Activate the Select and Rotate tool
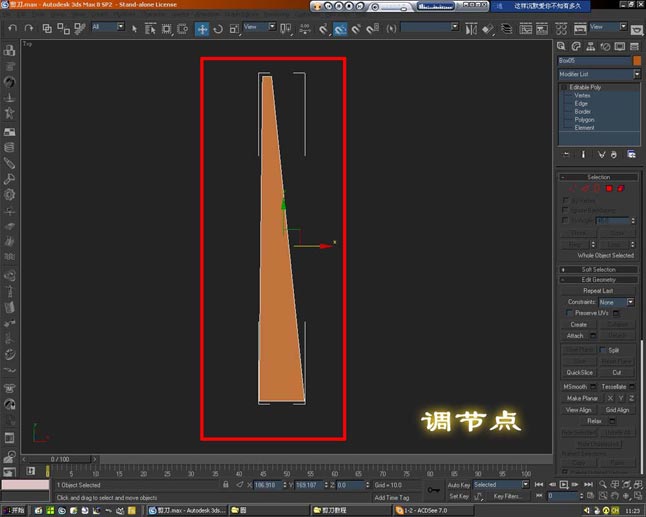646x517 pixels. click(x=218, y=29)
